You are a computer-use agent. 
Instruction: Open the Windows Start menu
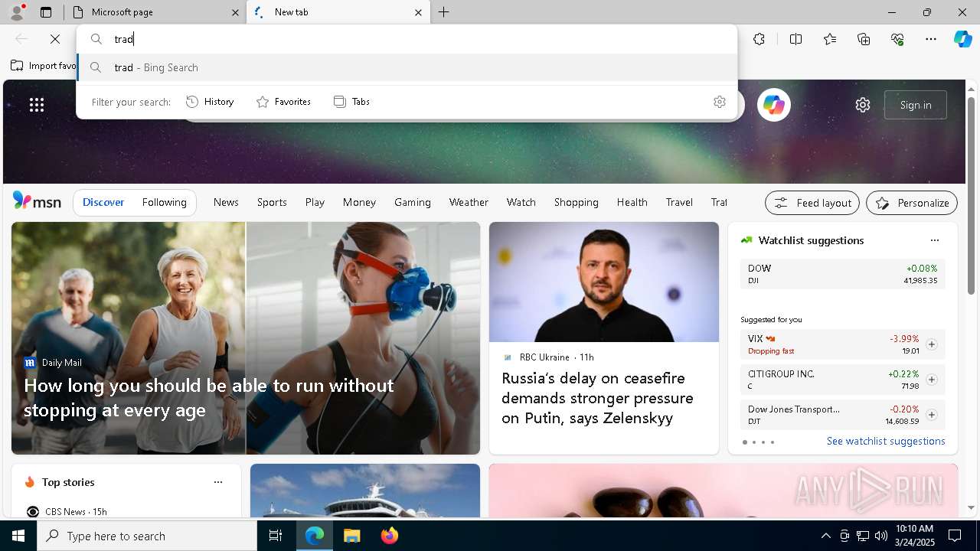[18, 536]
